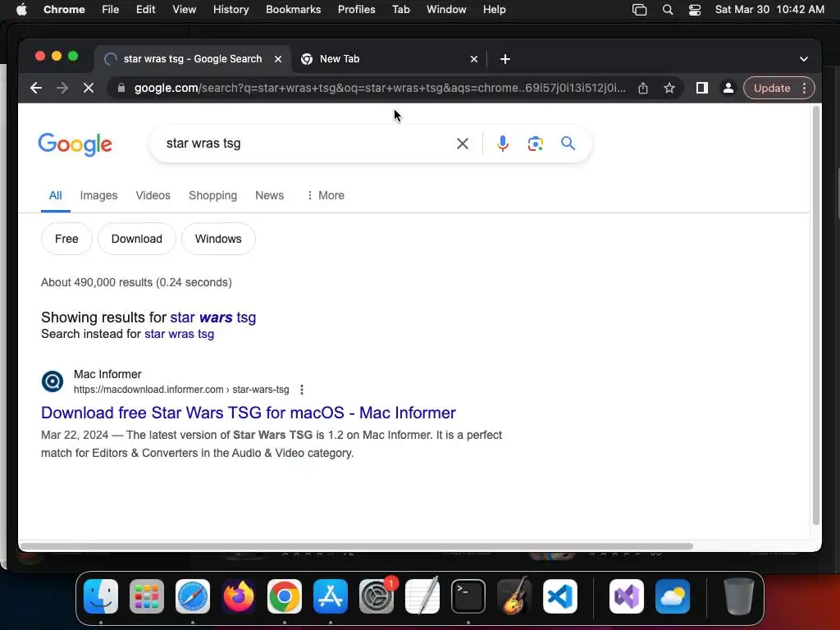Open Control Center in menu bar
The width and height of the screenshot is (840, 630).
695,10
